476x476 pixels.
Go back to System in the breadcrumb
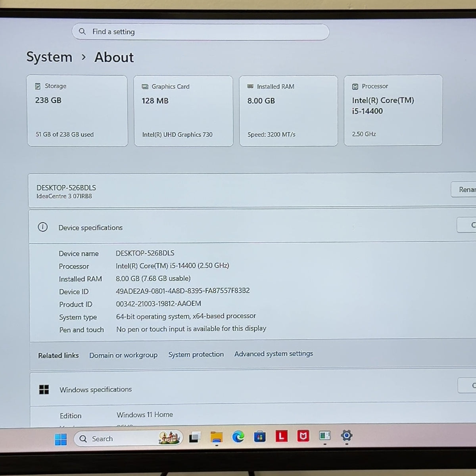[x=50, y=57]
